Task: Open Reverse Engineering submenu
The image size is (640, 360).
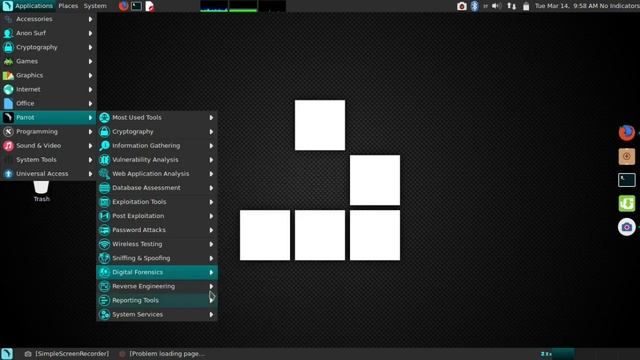Action: pos(157,286)
